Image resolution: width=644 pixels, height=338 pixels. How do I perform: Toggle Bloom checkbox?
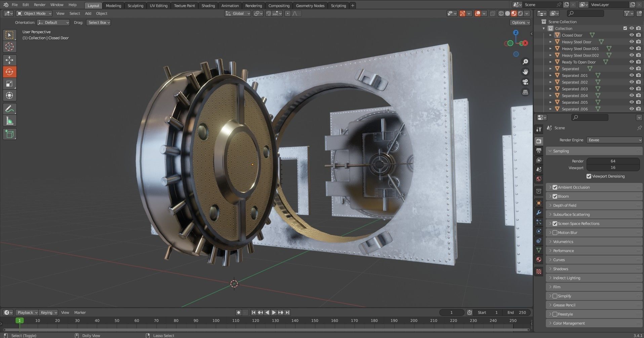coord(555,196)
